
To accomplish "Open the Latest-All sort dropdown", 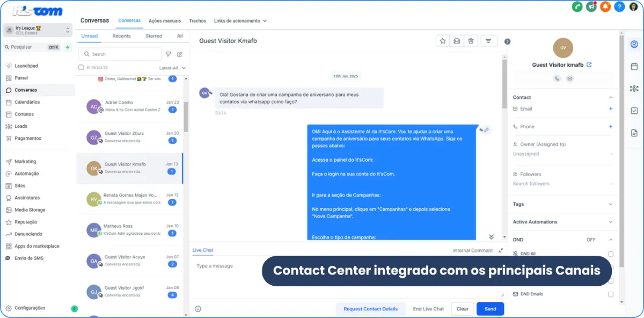I will pyautogui.click(x=172, y=68).
